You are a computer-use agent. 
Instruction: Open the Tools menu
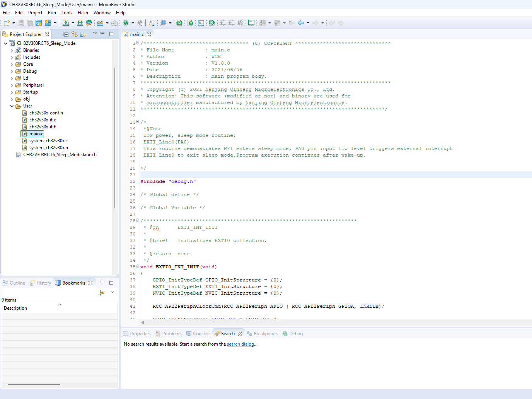click(x=67, y=13)
